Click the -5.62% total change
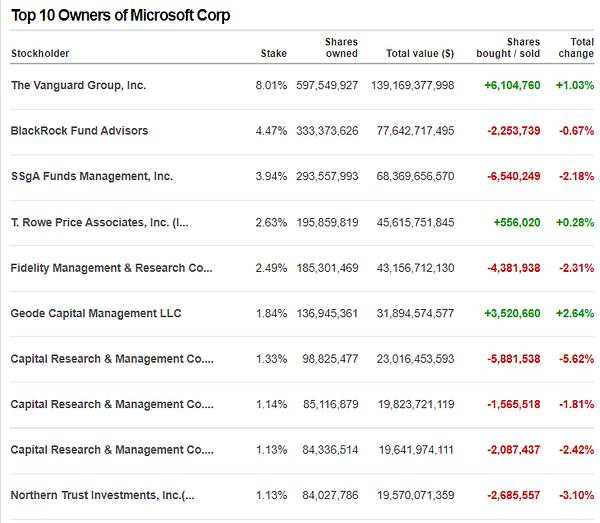 click(x=576, y=359)
